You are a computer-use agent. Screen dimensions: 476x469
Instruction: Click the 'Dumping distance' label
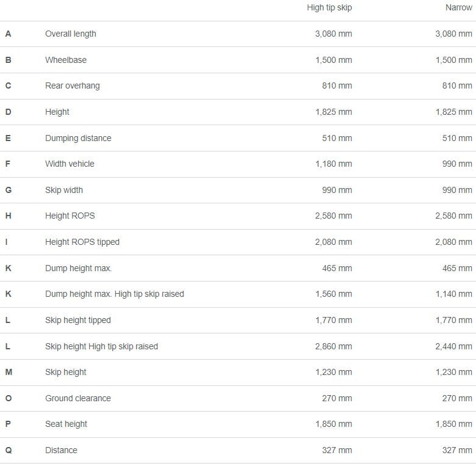click(78, 138)
